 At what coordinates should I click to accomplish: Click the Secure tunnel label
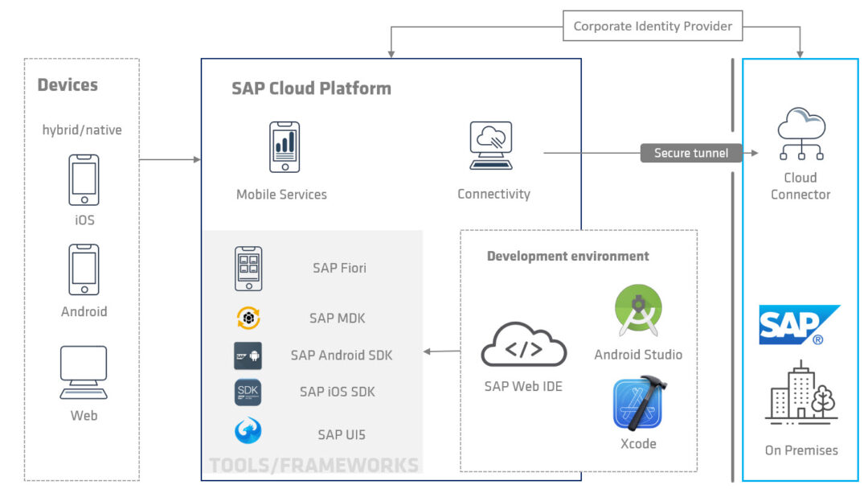click(691, 153)
